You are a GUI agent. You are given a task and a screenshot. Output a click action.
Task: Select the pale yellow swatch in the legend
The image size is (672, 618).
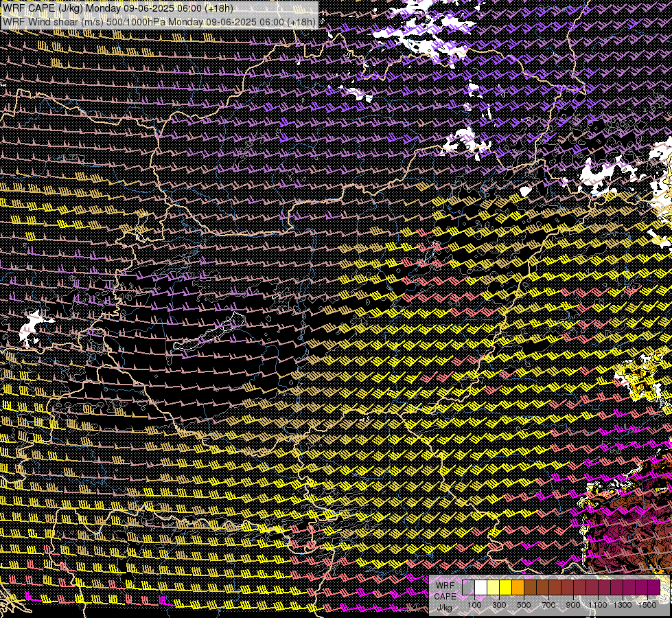point(494,587)
